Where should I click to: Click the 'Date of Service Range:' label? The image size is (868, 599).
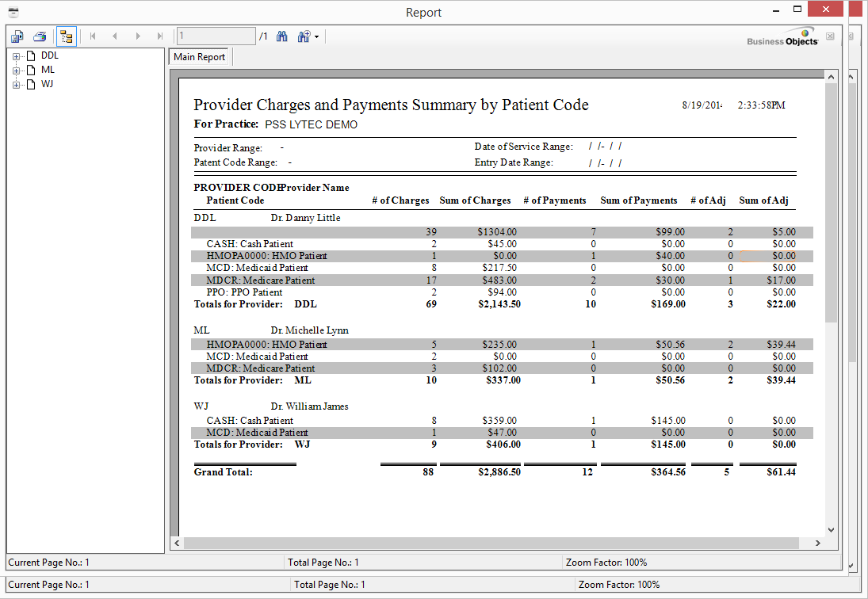524,147
